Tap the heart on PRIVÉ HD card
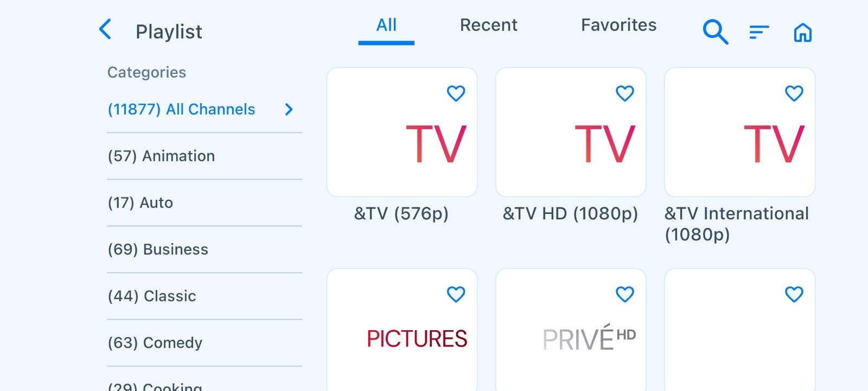Screen dimensions: 868x391 click(x=624, y=294)
